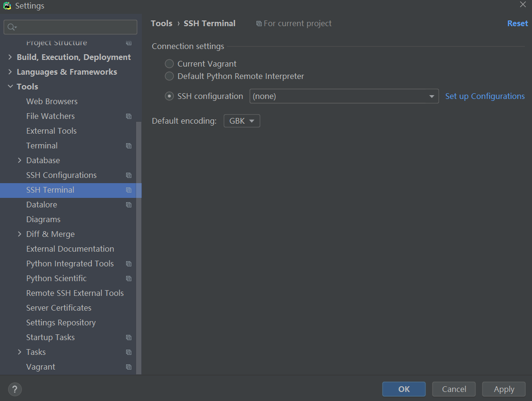Click the settings tree vertical scrollbar
Screen dimensions: 532x401
coord(138,248)
